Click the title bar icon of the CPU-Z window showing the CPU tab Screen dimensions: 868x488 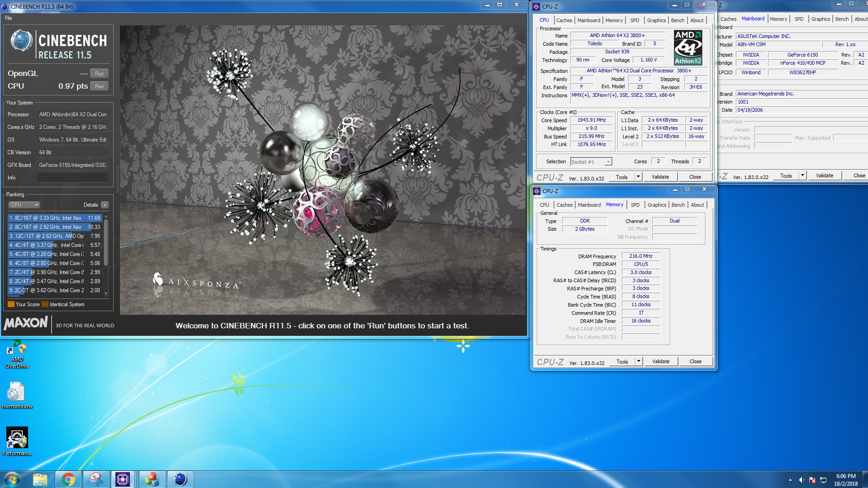537,6
